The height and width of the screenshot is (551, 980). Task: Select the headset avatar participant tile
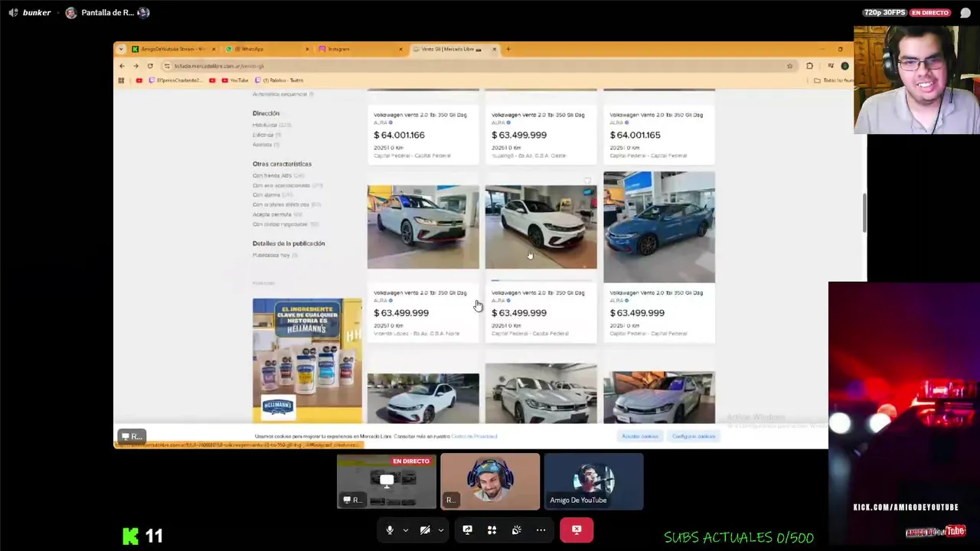(490, 481)
